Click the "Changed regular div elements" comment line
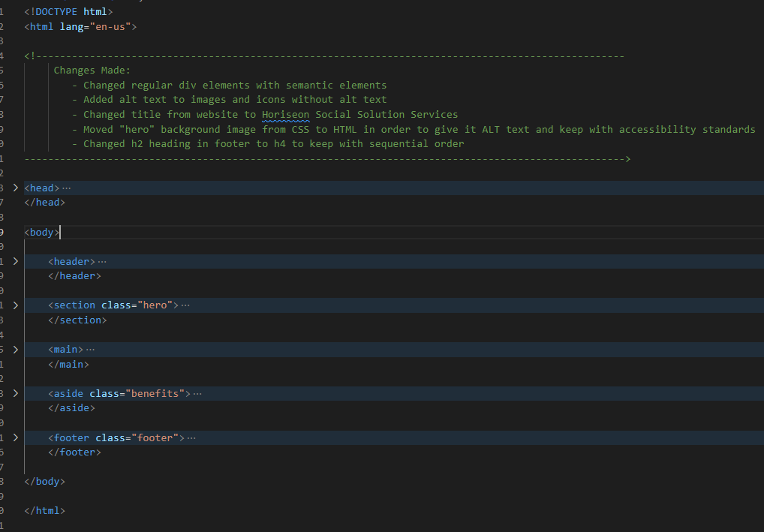764x532 pixels. (230, 86)
